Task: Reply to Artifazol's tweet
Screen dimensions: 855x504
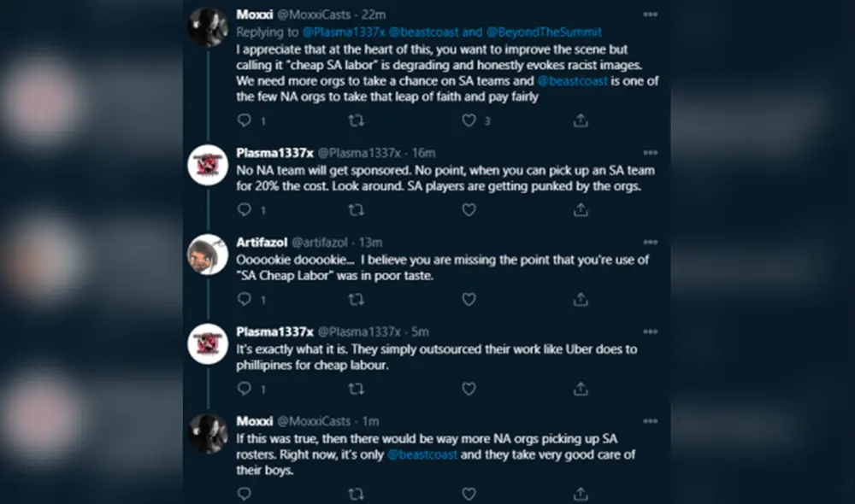Action: [x=245, y=299]
